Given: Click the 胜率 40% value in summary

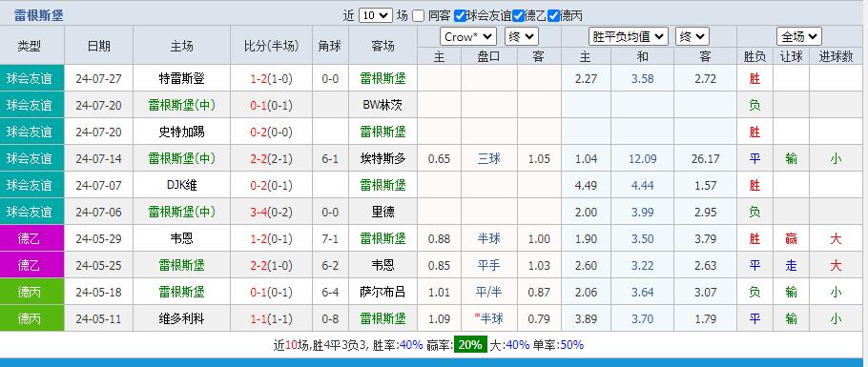Looking at the screenshot, I should (411, 345).
